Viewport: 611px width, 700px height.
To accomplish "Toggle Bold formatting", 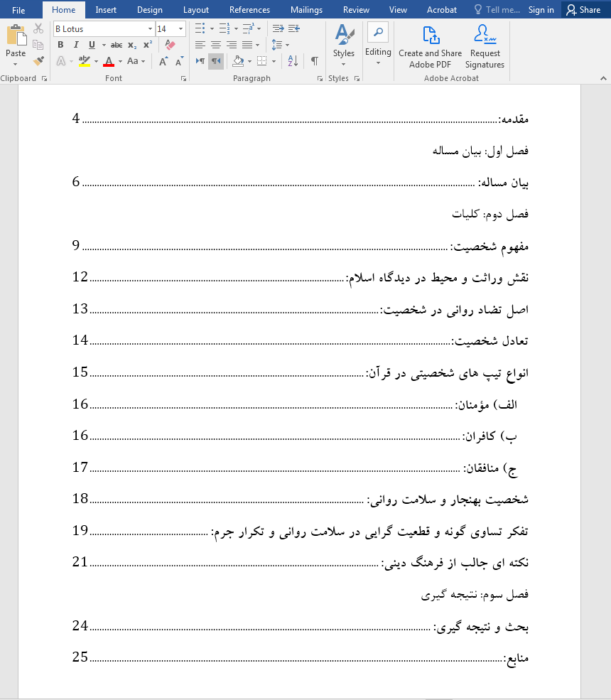I will click(60, 45).
